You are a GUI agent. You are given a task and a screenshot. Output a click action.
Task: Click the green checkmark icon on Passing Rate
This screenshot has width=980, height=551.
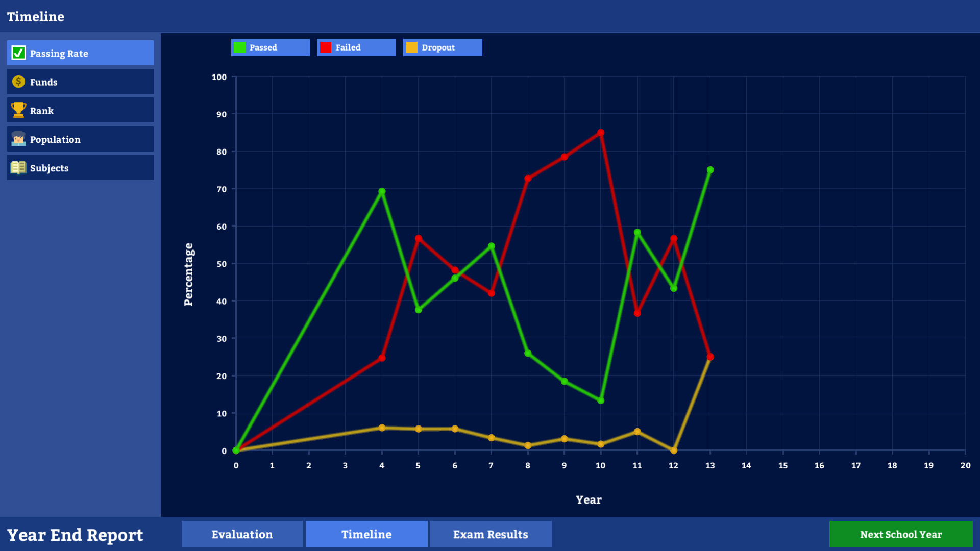(18, 53)
